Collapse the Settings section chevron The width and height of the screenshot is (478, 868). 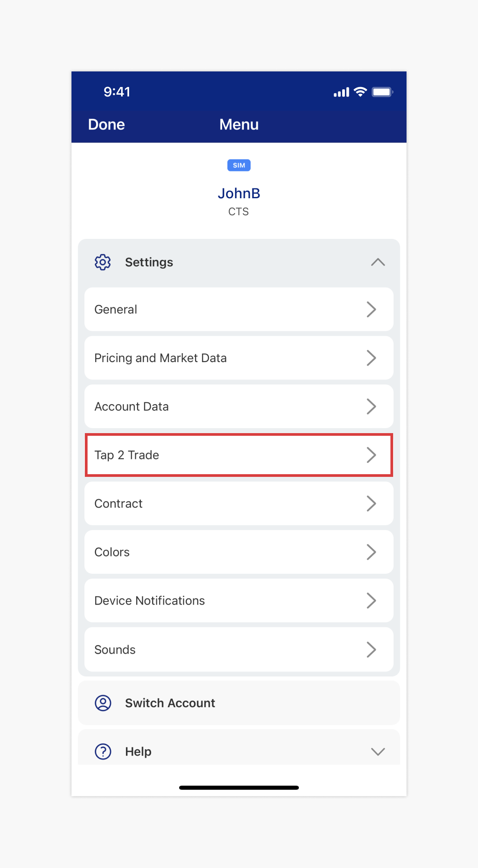pos(378,262)
